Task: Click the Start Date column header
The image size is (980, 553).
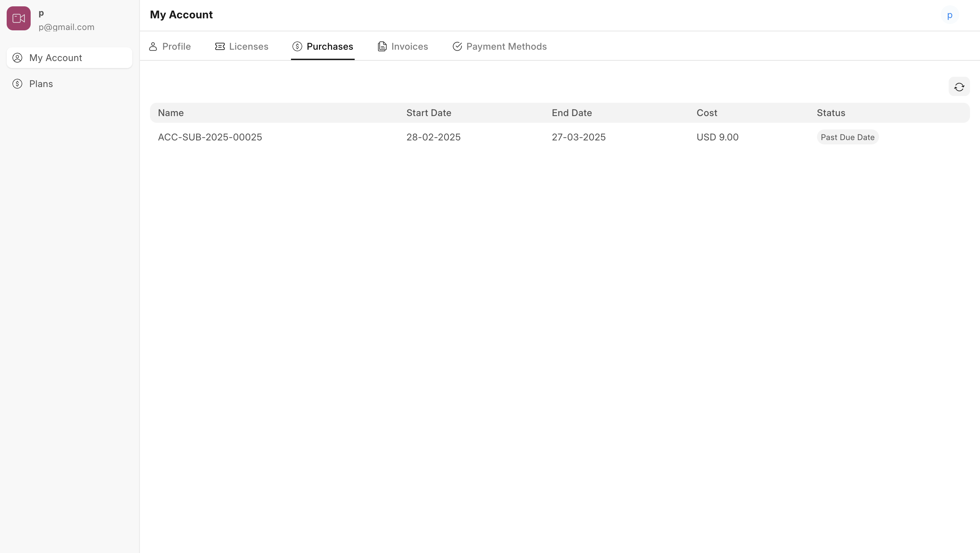Action: (429, 113)
